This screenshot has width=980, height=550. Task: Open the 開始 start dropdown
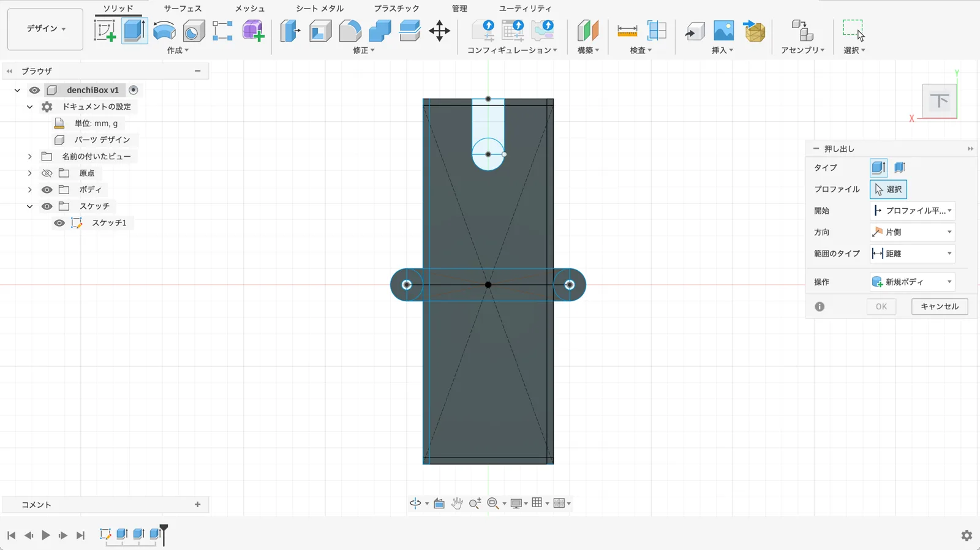point(913,211)
